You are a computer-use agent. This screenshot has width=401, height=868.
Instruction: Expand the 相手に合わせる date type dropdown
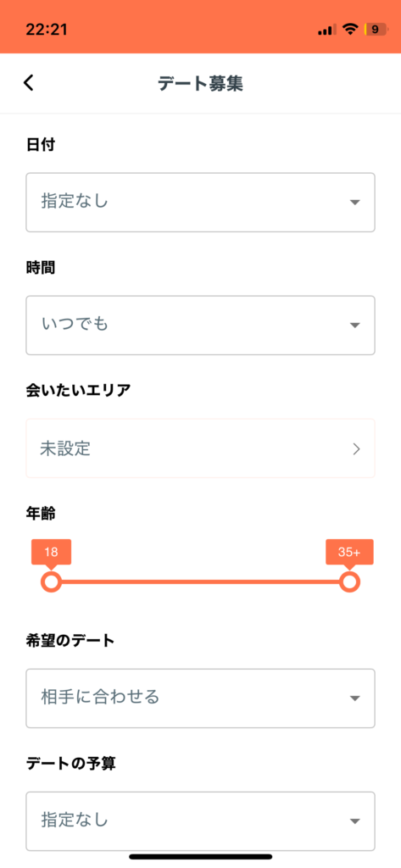tap(200, 698)
